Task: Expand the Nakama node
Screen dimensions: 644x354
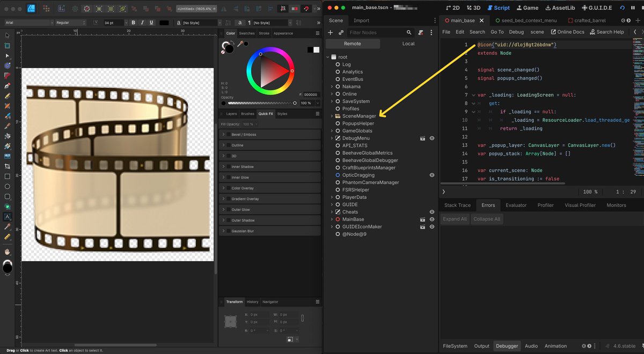Action: (x=332, y=86)
